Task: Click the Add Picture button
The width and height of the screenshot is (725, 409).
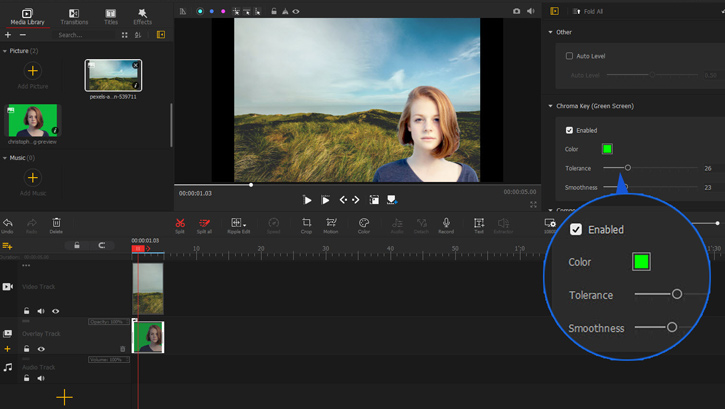Action: [x=33, y=71]
